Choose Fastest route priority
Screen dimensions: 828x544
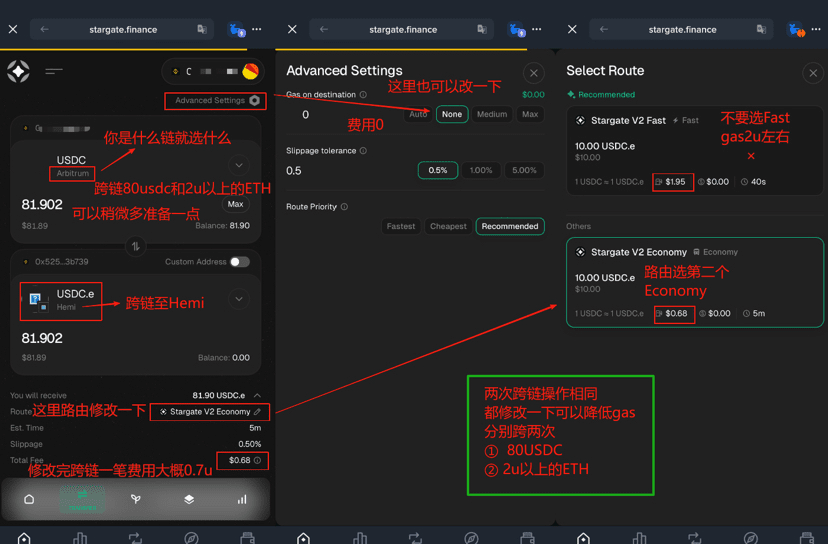(401, 226)
